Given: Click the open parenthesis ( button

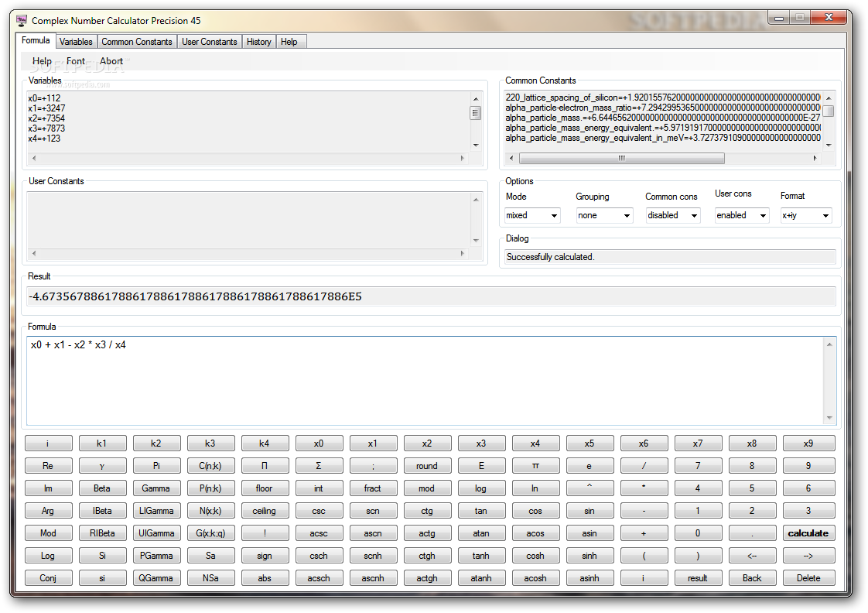Looking at the screenshot, I should tap(643, 556).
